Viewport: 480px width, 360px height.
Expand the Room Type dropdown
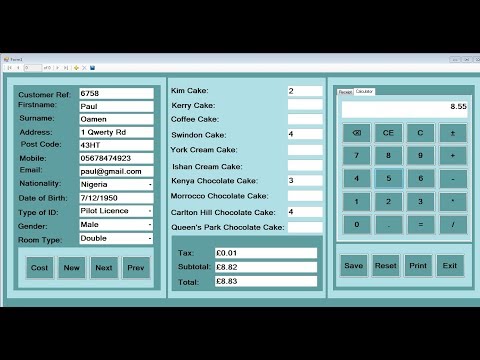pos(150,238)
